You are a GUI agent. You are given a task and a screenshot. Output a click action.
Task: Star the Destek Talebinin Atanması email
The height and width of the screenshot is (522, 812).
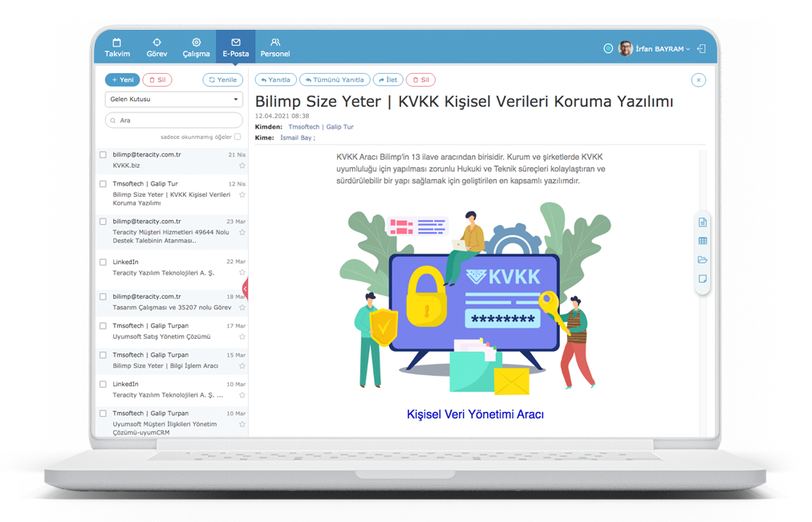pos(242,233)
